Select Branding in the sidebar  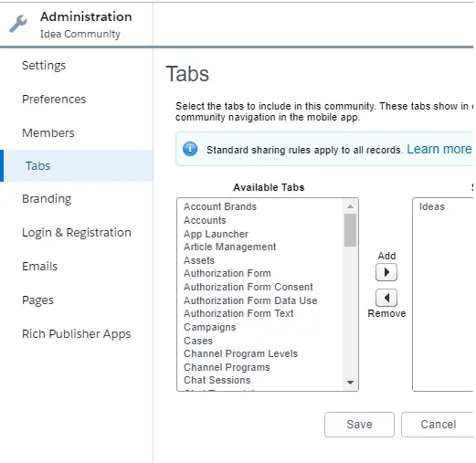point(47,199)
